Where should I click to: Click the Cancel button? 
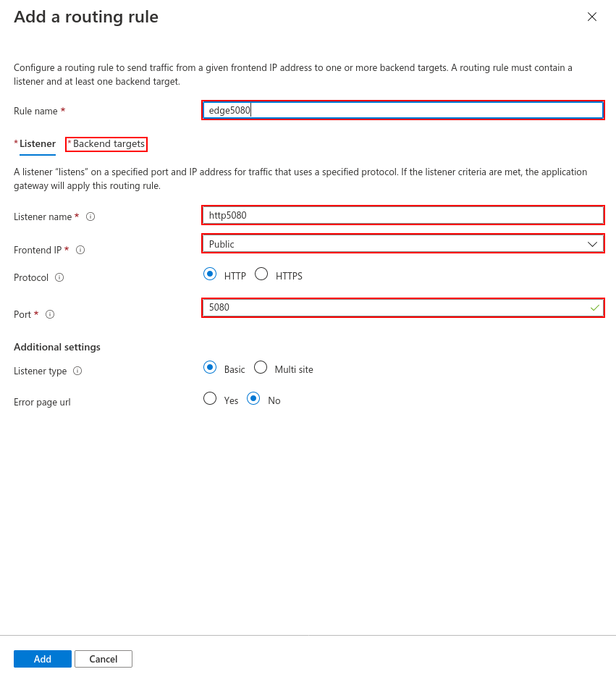tap(104, 659)
